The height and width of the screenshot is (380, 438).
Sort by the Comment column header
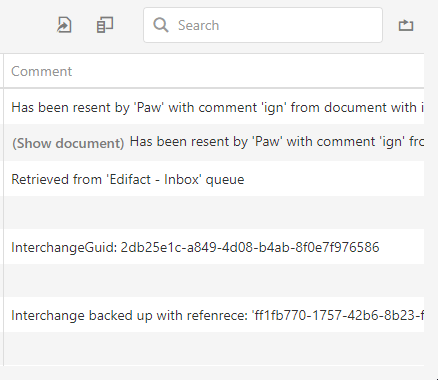click(x=42, y=71)
